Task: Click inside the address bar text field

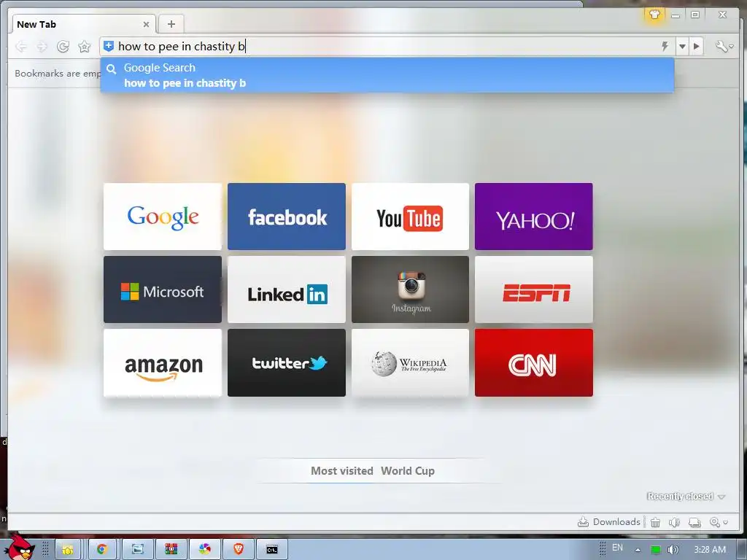Action: tap(386, 46)
